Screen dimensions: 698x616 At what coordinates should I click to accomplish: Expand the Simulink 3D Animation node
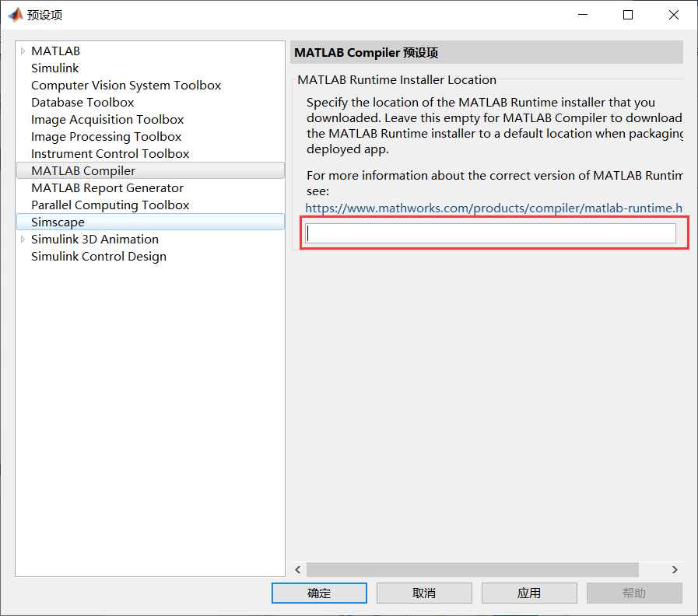click(22, 239)
